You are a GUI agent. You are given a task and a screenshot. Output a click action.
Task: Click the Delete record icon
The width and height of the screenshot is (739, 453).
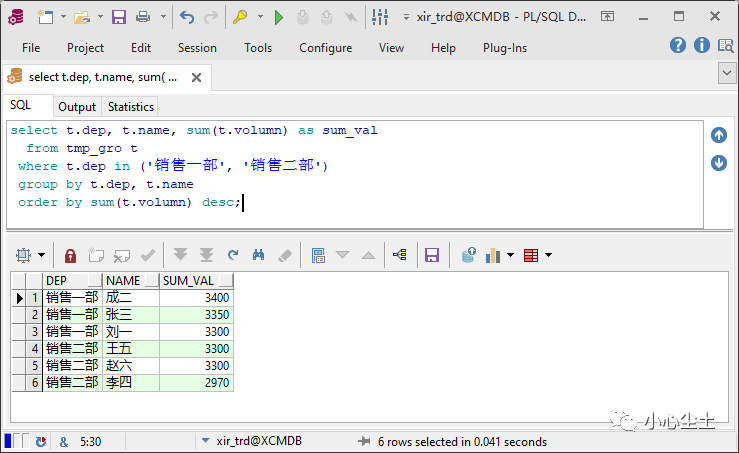[x=122, y=255]
